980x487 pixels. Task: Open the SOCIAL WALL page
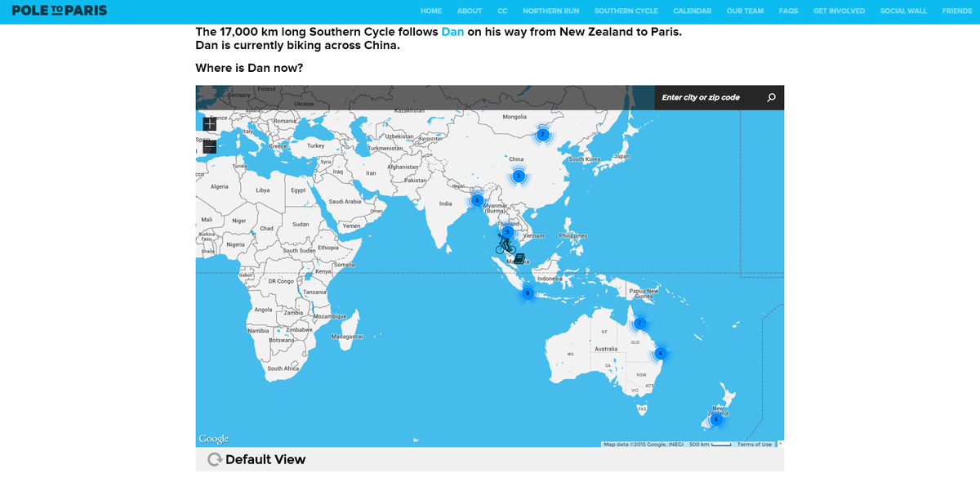click(904, 11)
